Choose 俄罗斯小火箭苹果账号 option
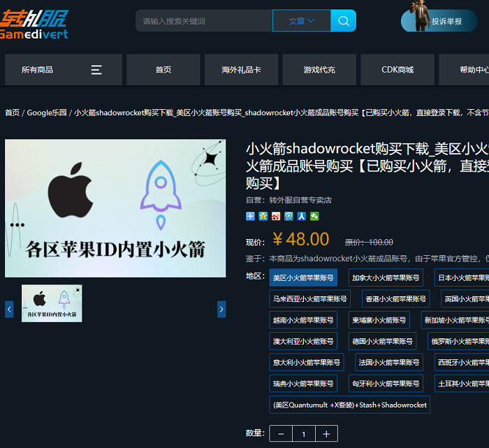 tap(458, 341)
